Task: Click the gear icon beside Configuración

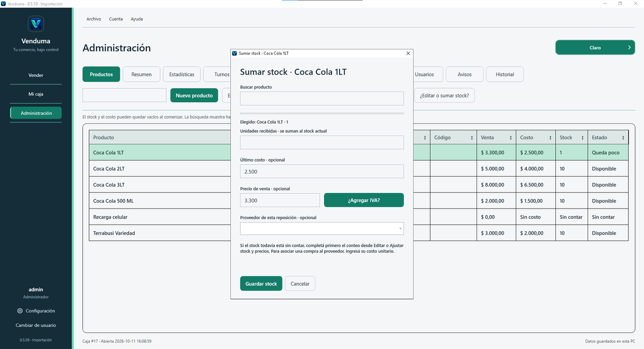Action: [20, 311]
